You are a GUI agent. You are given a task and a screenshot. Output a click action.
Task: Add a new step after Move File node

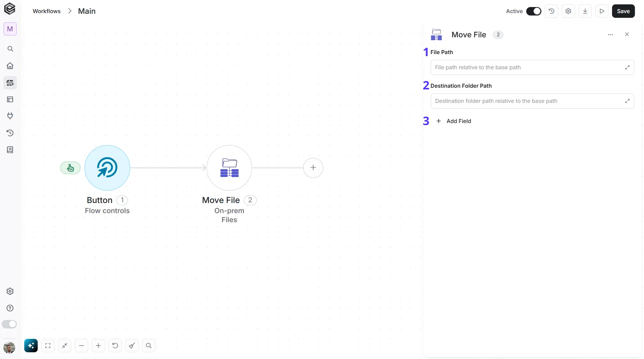pos(313,168)
